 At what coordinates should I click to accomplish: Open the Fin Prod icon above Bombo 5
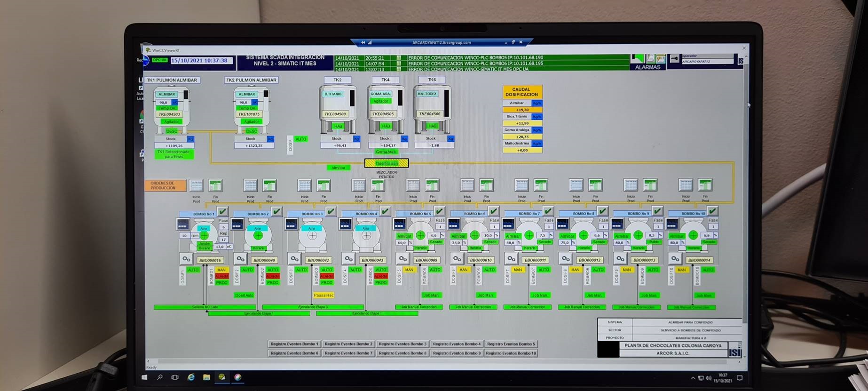click(432, 185)
